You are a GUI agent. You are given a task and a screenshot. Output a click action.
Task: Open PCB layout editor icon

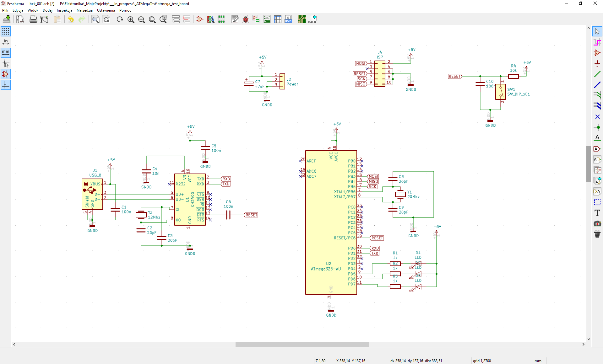(302, 19)
